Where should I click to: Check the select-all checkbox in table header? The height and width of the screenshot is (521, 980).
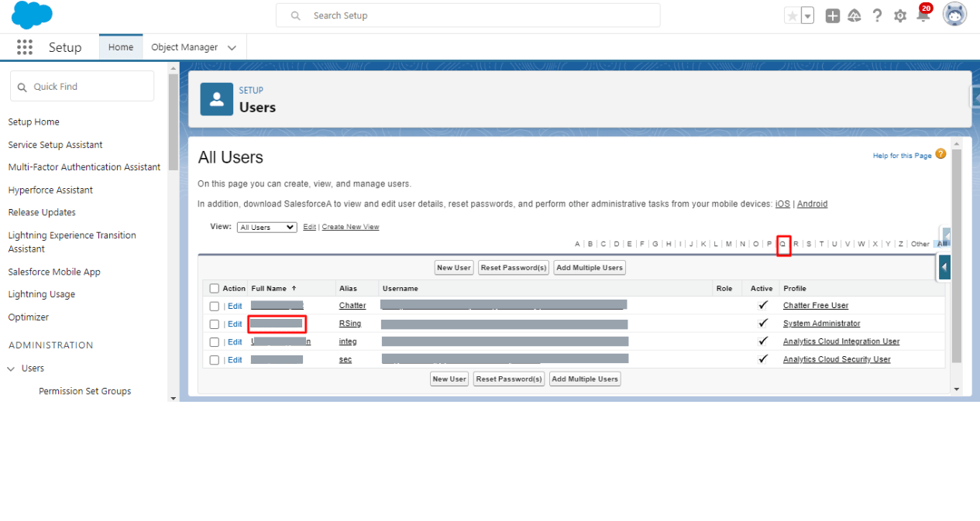click(x=215, y=289)
